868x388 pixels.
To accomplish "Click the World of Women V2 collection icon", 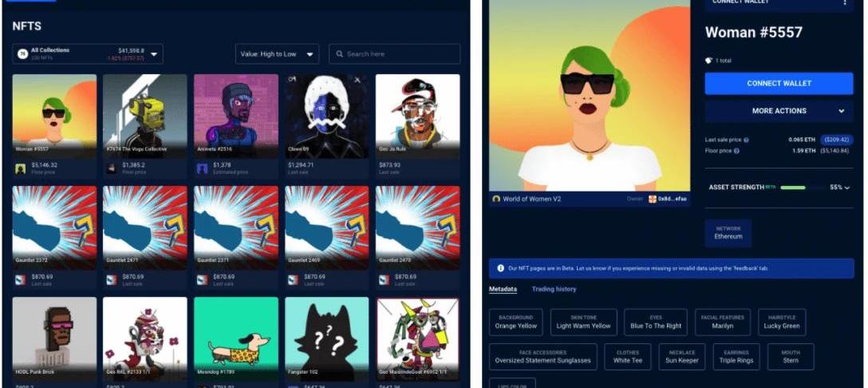I will coord(496,199).
